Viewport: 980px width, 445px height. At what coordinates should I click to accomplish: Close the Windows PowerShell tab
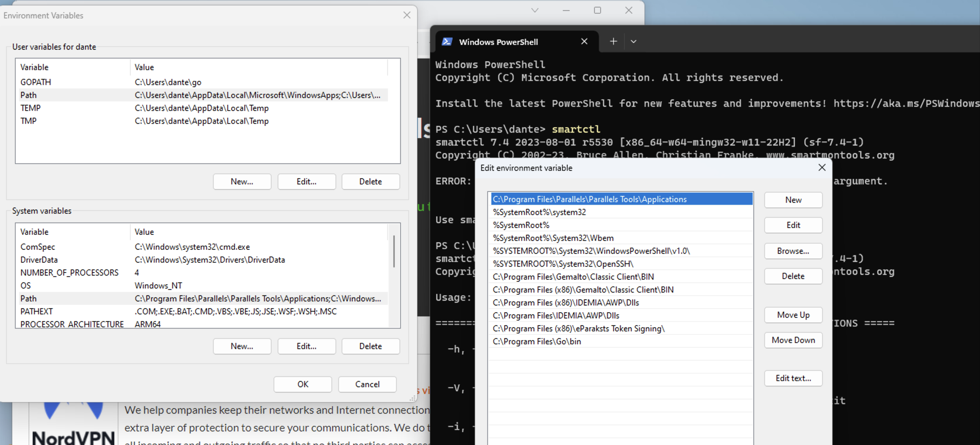coord(584,42)
